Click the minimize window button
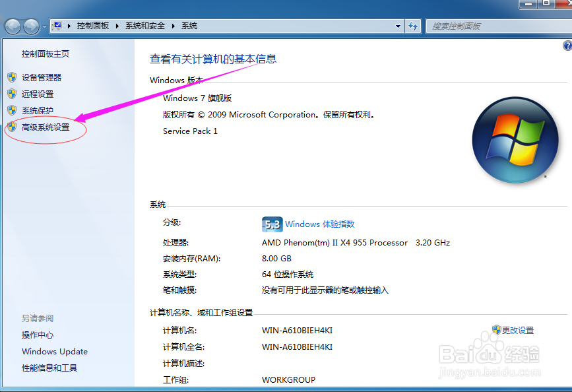 click(x=528, y=4)
